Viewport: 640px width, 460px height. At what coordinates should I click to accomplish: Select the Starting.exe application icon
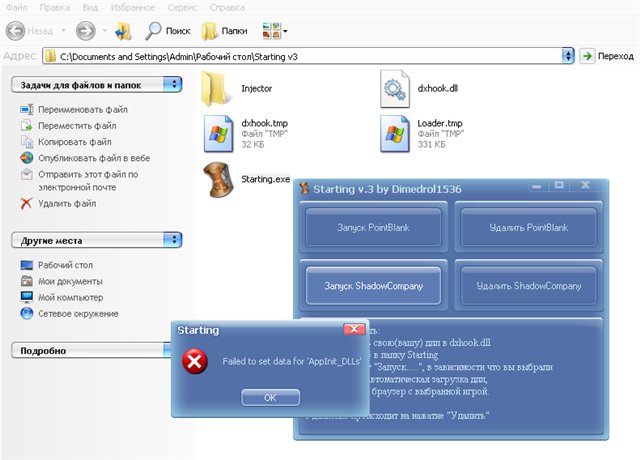point(219,180)
